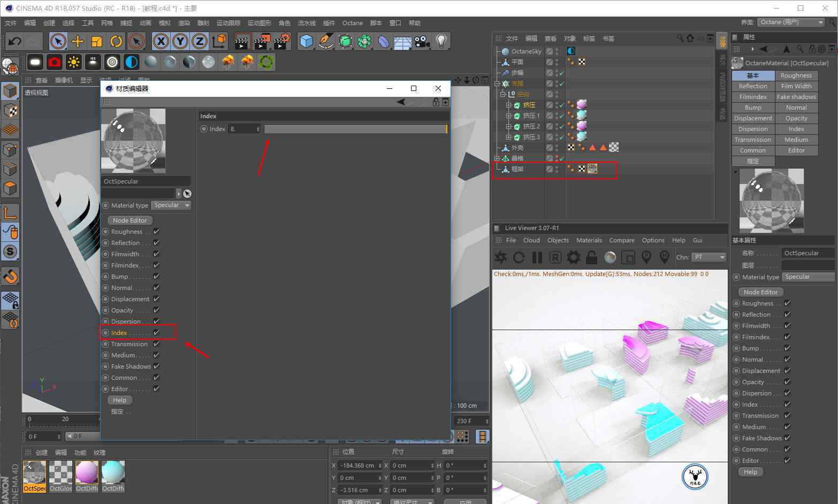Select the Move tool cross icon
This screenshot has width=838, height=504.
pyautogui.click(x=78, y=41)
